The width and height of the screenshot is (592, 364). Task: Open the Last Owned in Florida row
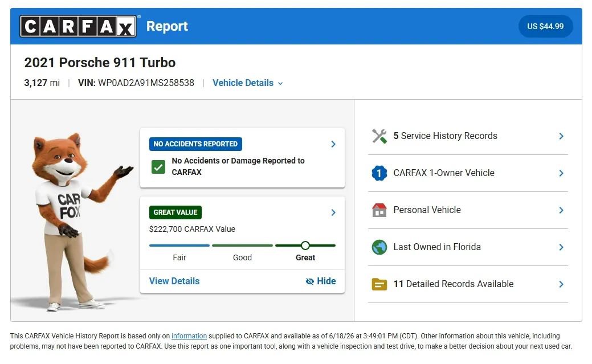coord(468,247)
